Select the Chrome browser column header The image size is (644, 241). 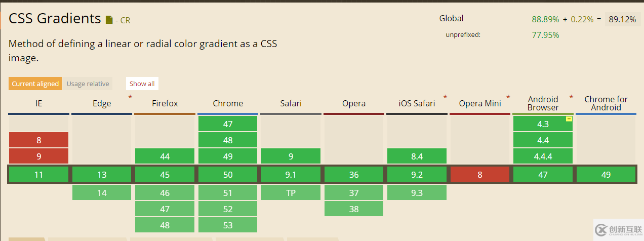[x=228, y=103]
